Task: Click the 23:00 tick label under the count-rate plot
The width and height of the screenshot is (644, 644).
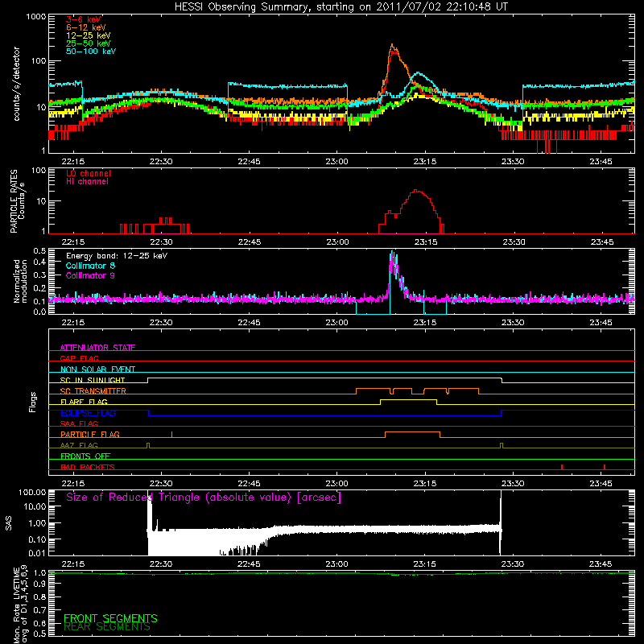Action: (336, 162)
